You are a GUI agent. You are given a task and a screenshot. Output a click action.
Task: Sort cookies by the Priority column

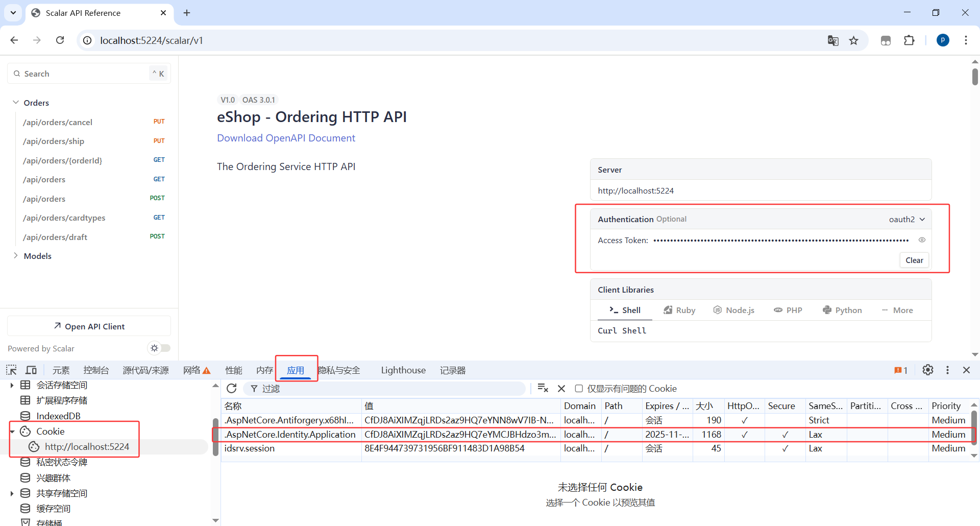(948, 406)
